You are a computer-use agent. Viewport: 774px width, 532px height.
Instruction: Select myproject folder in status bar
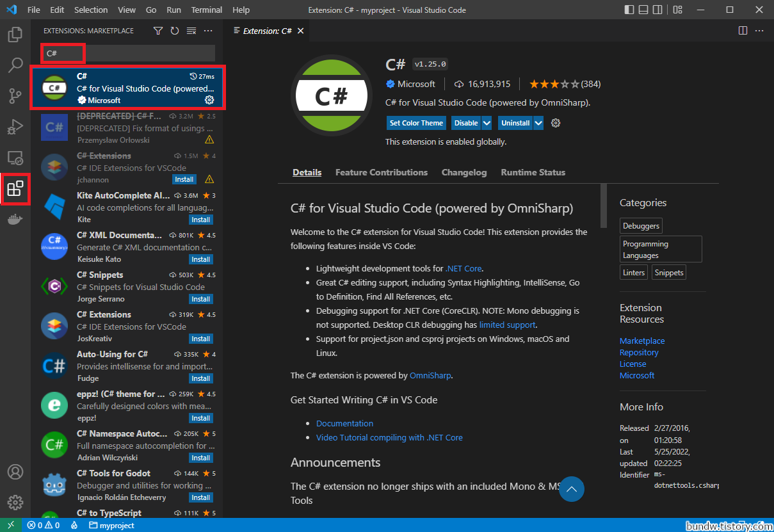111,525
